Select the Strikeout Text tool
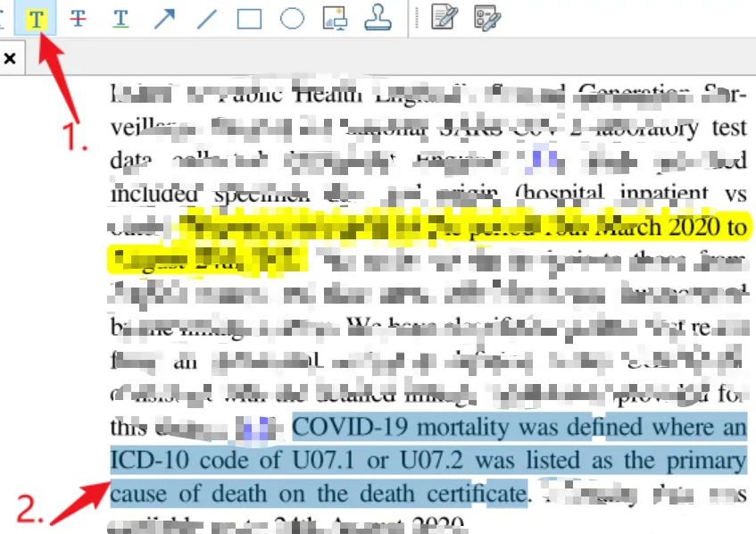756x534 pixels. (79, 18)
